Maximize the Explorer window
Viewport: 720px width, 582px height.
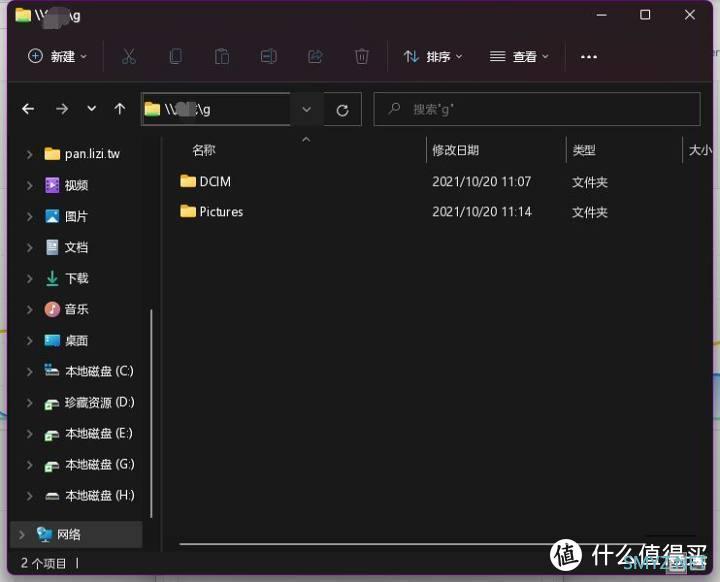point(645,15)
